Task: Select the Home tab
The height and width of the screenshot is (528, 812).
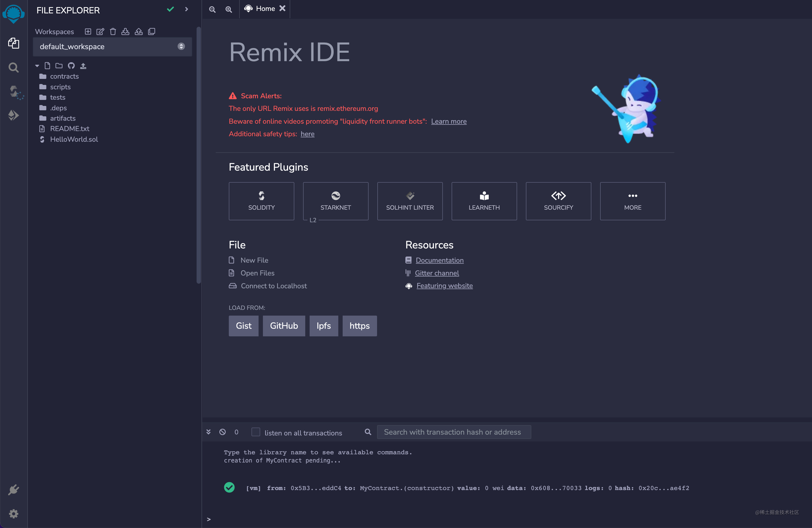Action: tap(266, 8)
